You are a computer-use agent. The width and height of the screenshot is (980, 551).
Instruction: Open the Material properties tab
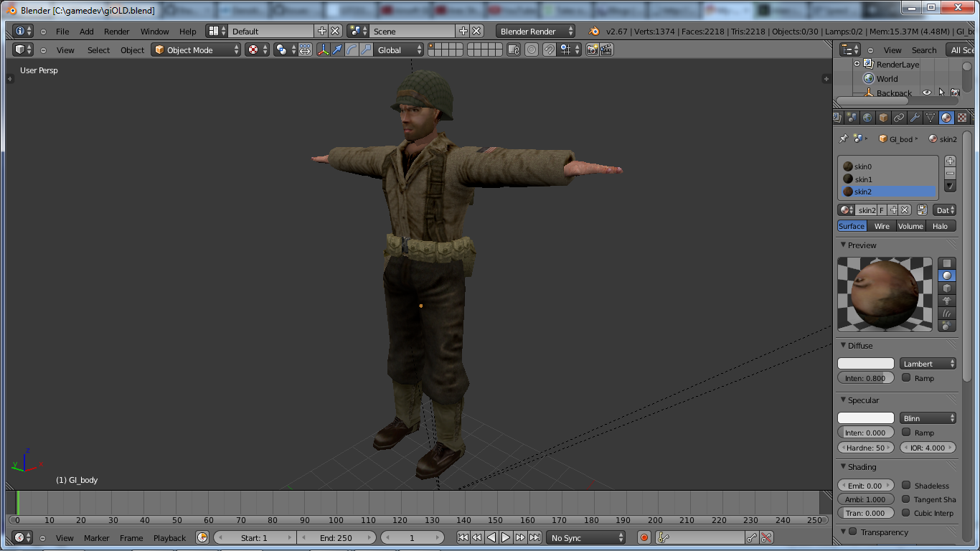click(x=946, y=118)
